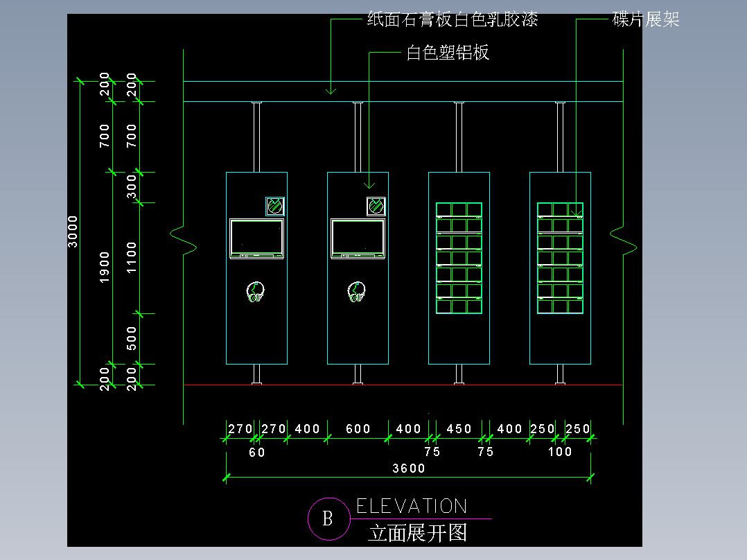This screenshot has width=747, height=560.
Task: Select the square hatched symbol in the leftmost panel
Action: click(x=275, y=207)
